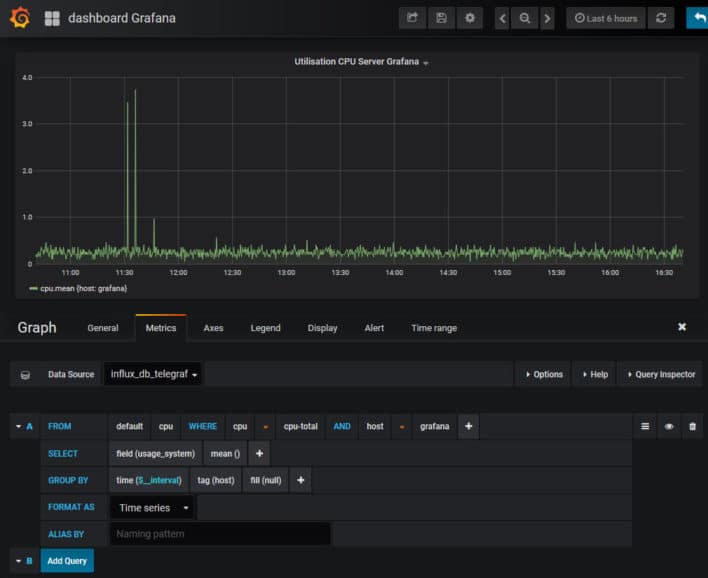This screenshot has height=578, width=708.
Task: Add a GROUP BY clause with plus
Action: (x=300, y=480)
